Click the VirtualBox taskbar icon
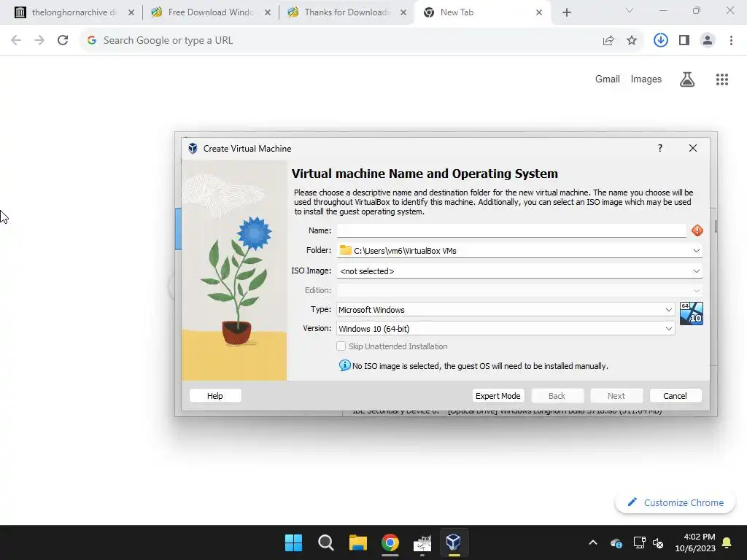This screenshot has width=747, height=560. [453, 542]
